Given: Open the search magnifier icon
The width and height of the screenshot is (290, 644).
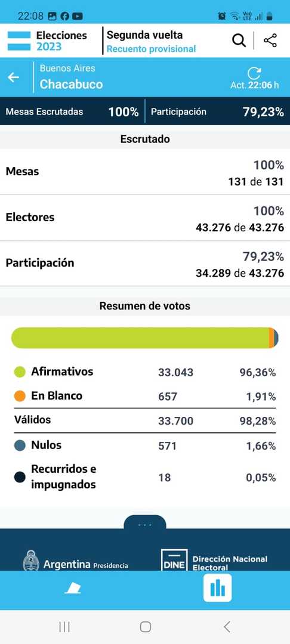Looking at the screenshot, I should tap(239, 41).
